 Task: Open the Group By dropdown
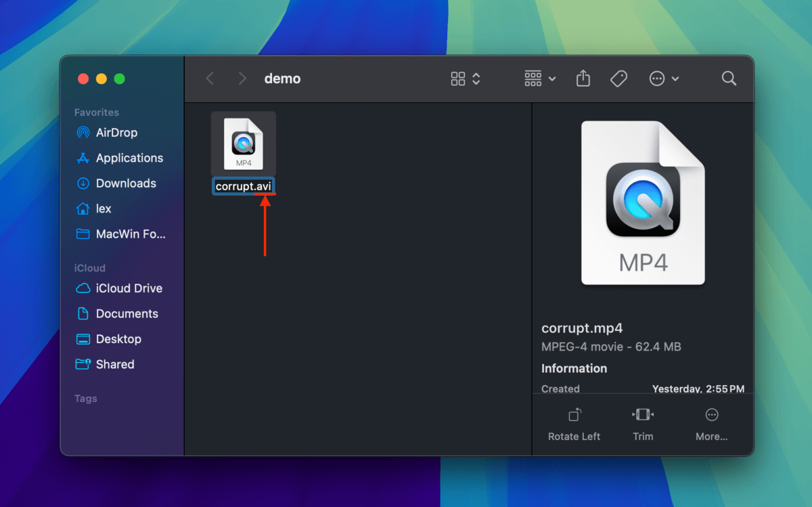pyautogui.click(x=540, y=79)
